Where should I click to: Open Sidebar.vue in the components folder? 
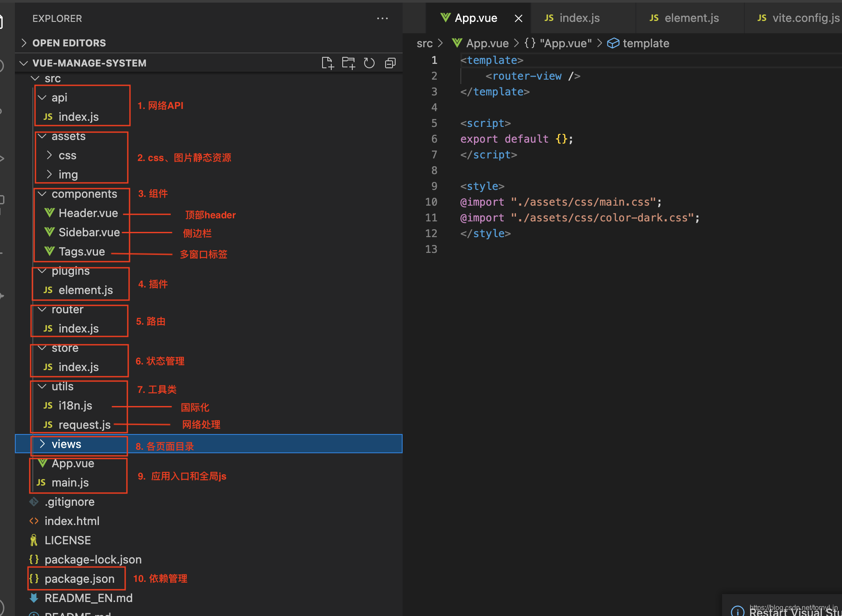[x=89, y=232]
